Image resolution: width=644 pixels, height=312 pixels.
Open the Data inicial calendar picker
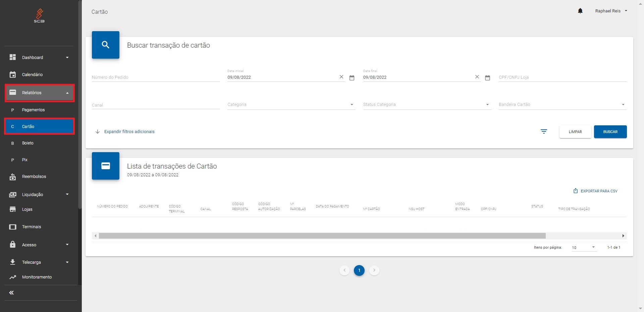coord(352,78)
